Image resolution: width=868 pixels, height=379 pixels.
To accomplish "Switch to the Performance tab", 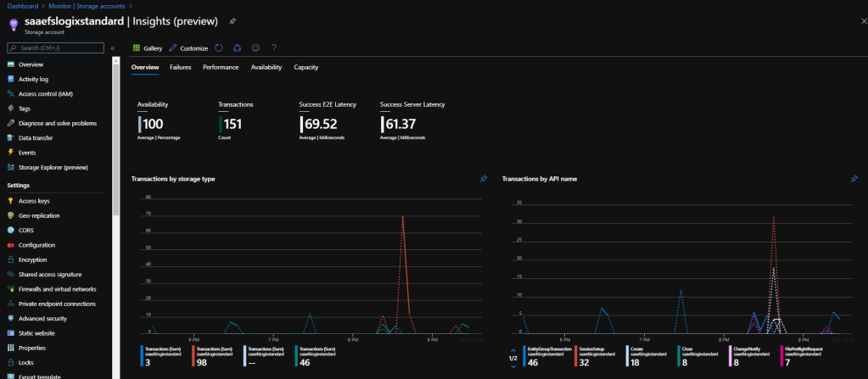I will click(x=221, y=67).
